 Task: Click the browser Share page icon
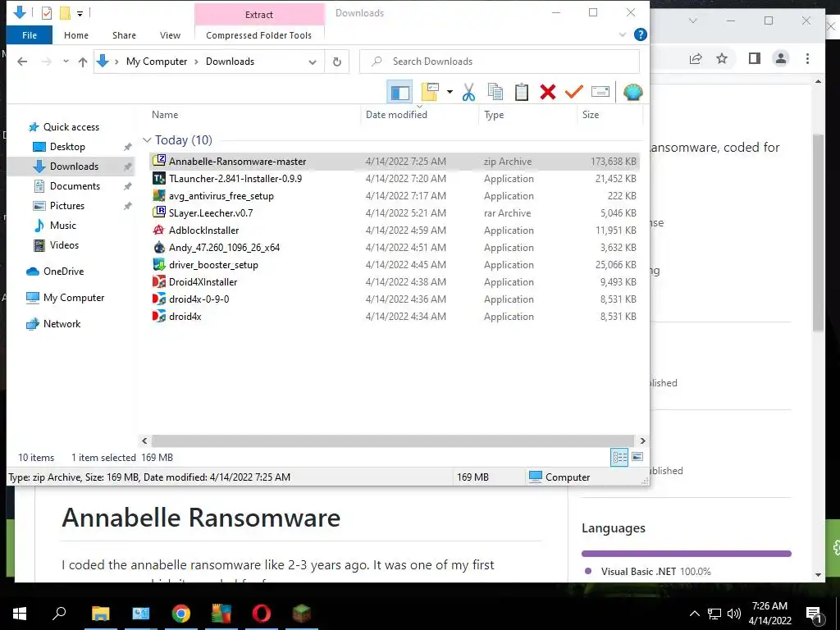696,58
